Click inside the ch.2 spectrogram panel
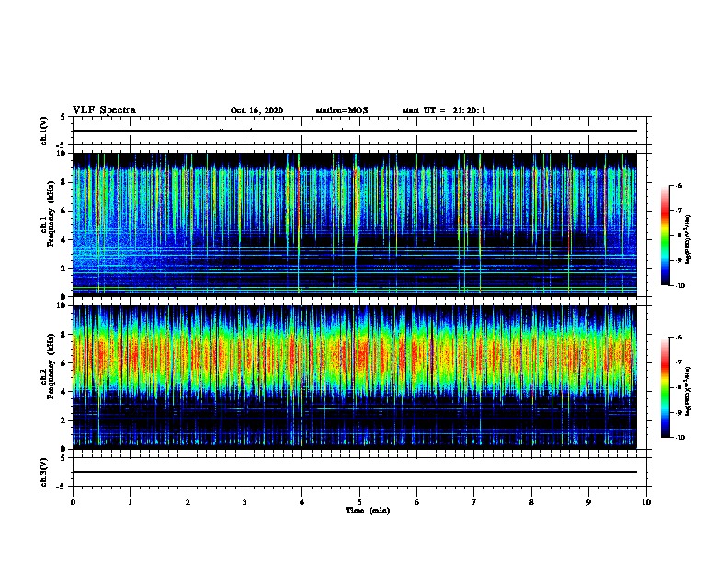This screenshot has width=728, height=563. tap(354, 377)
